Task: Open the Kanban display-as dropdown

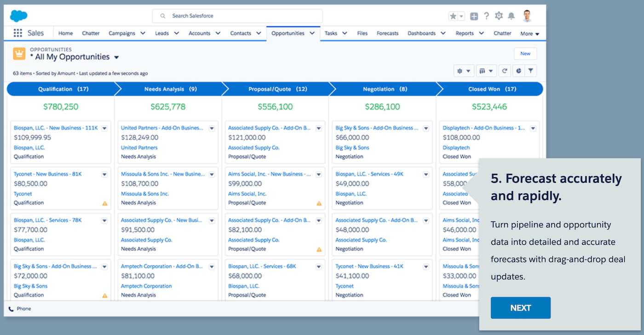Action: click(486, 71)
